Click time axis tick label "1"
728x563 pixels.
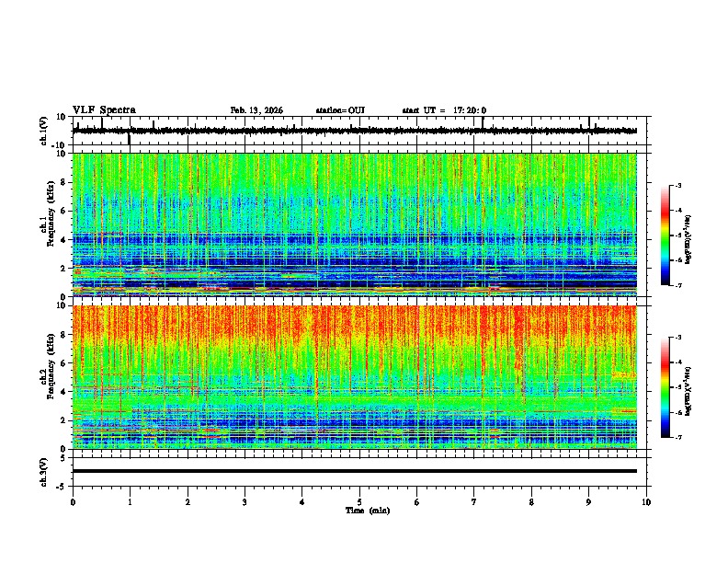click(x=130, y=502)
